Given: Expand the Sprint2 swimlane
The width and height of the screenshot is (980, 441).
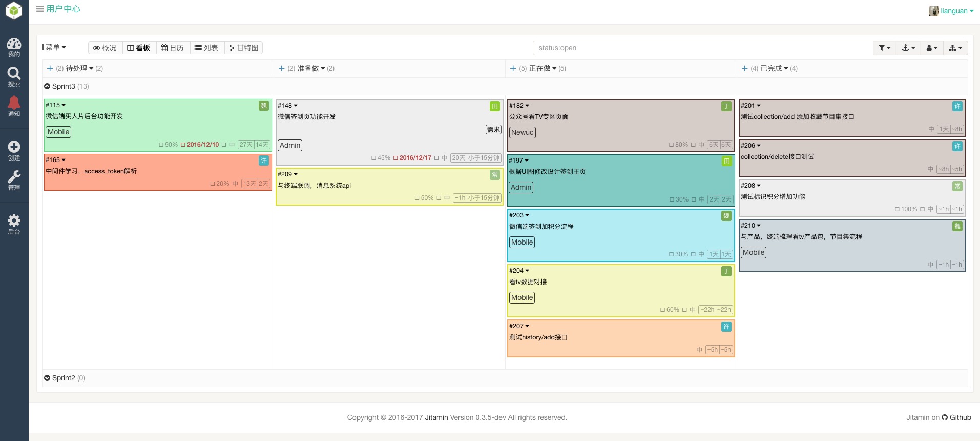Looking at the screenshot, I should [x=47, y=378].
